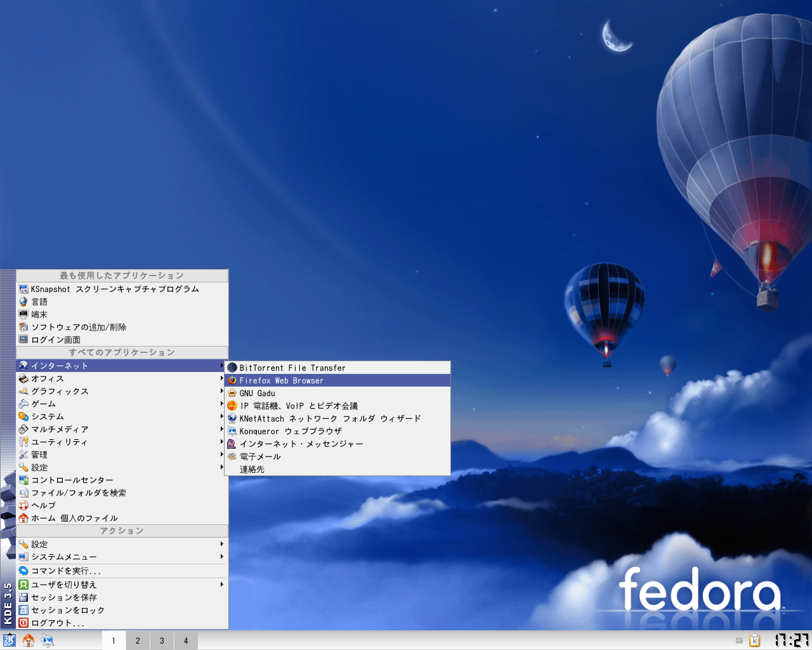Expand the システムメニュー submenu

coord(122,557)
